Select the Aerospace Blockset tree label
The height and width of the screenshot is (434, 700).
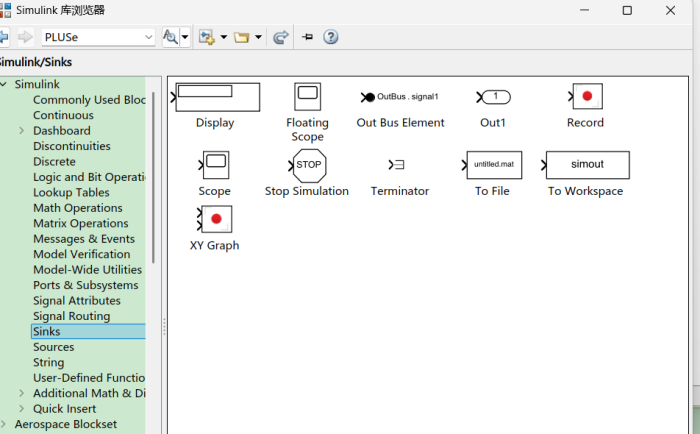click(66, 424)
